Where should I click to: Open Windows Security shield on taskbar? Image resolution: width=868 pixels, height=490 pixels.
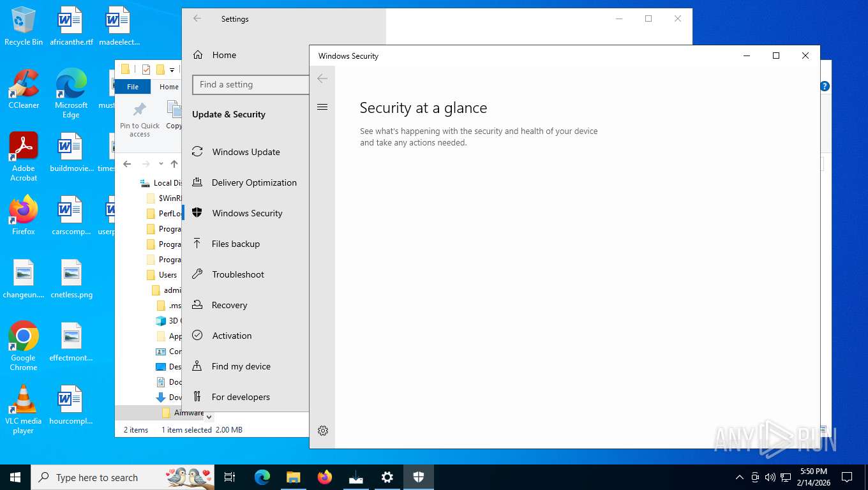419,477
